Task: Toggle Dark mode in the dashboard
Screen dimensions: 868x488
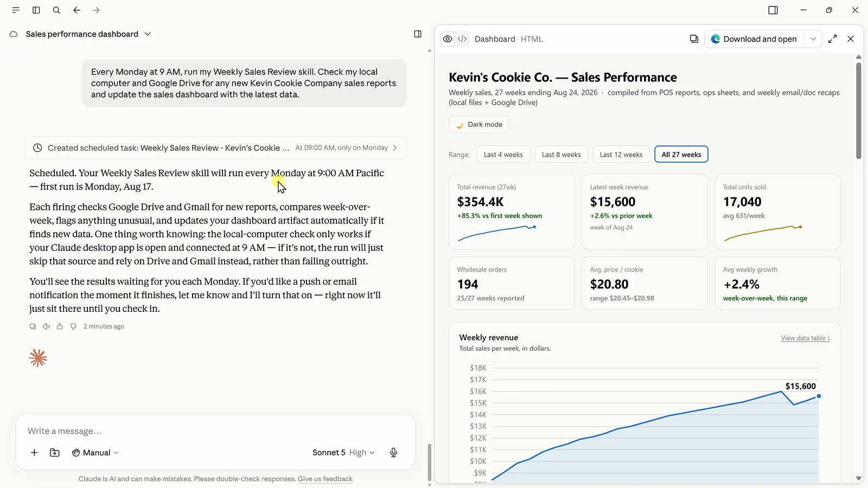Action: pos(478,125)
